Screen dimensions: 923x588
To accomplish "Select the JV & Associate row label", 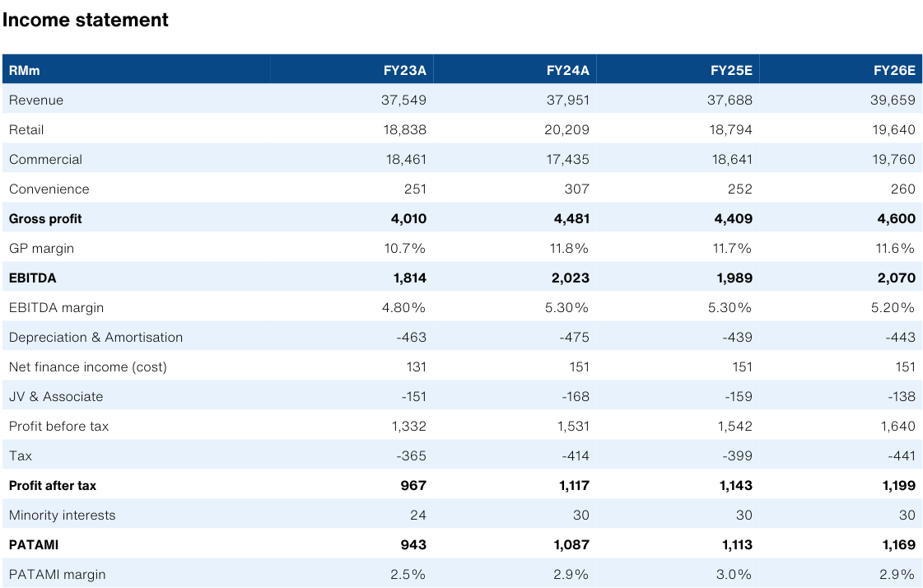I will coord(56,397).
